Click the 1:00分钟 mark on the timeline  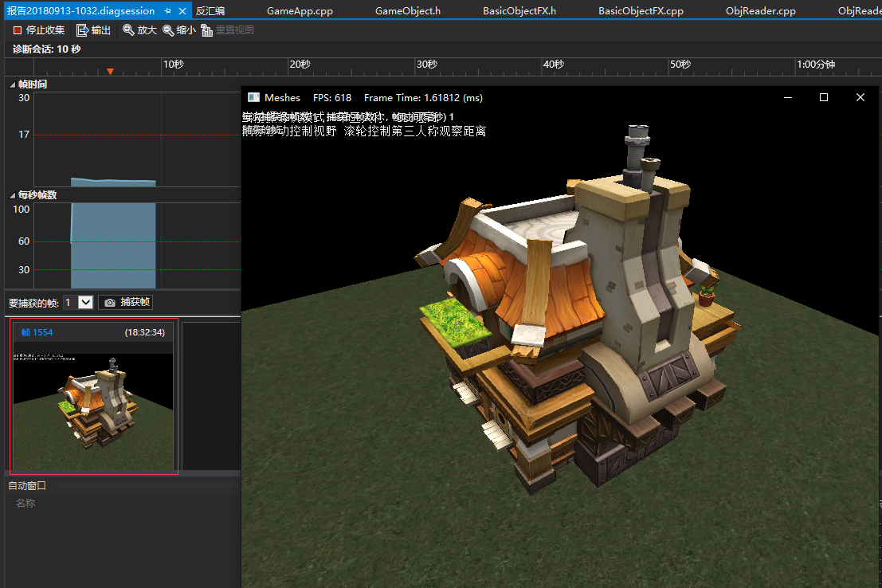coord(816,65)
